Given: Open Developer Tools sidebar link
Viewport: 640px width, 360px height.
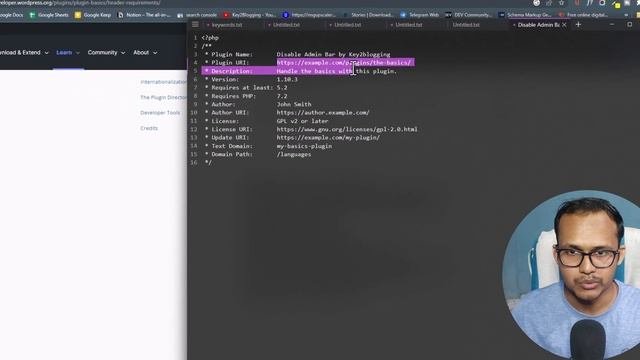Looking at the screenshot, I should [x=160, y=113].
